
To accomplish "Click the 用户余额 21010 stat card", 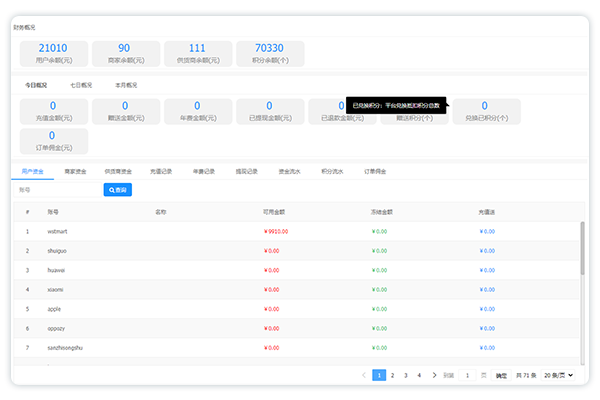I will pyautogui.click(x=52, y=53).
